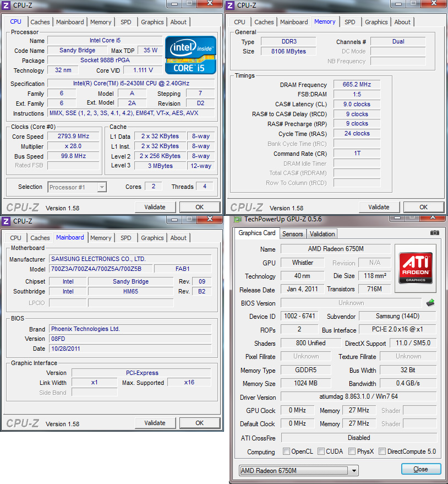
Task: Click the Driver Version field atiumdag 8.863.1.0
Action: (358, 396)
